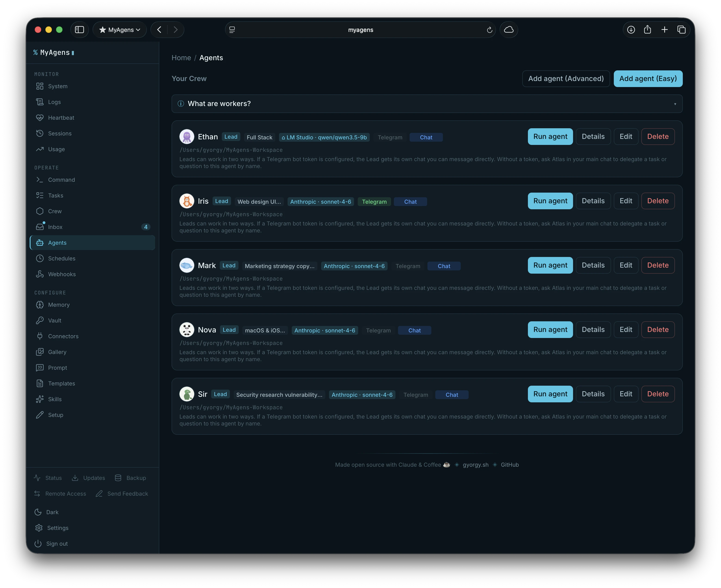
Task: Open the Setup page
Action: point(92,415)
